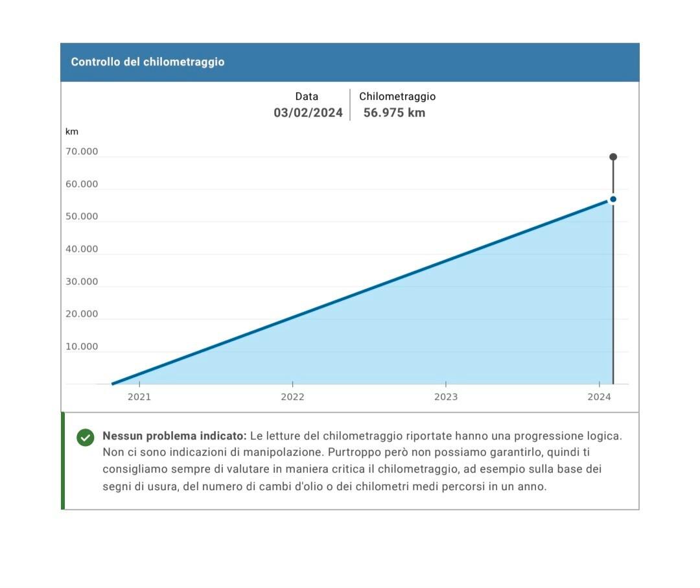Click the 'Controllo del chilometraggio' header title
This screenshot has width=700, height=588.
pos(148,62)
